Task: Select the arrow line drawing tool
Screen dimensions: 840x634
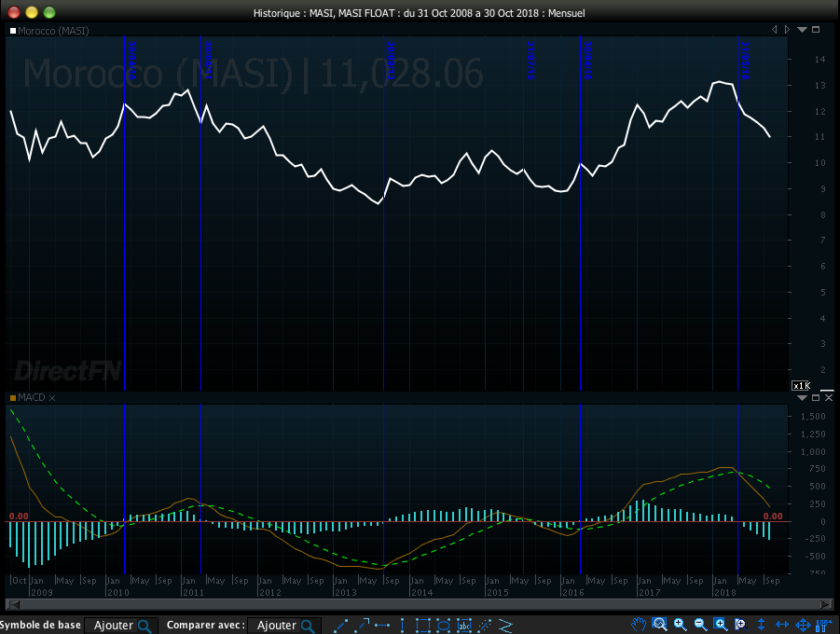Action: (362, 626)
